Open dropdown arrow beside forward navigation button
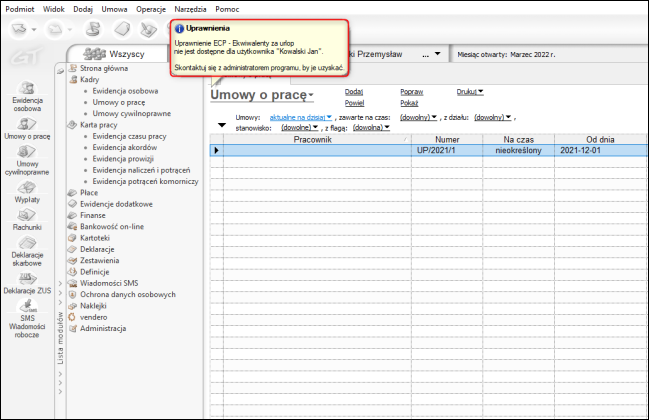The width and height of the screenshot is (649, 420). tap(70, 29)
